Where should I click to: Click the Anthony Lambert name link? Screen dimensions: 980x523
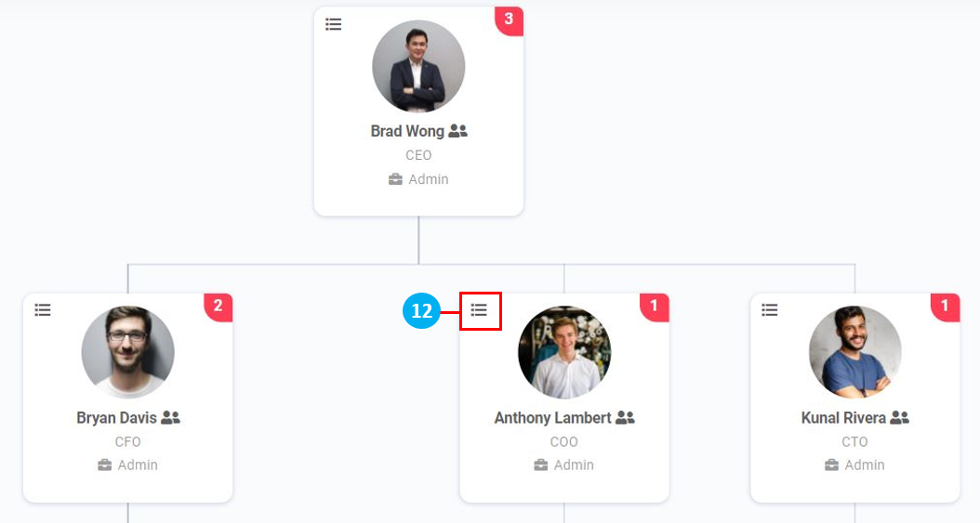pos(552,418)
